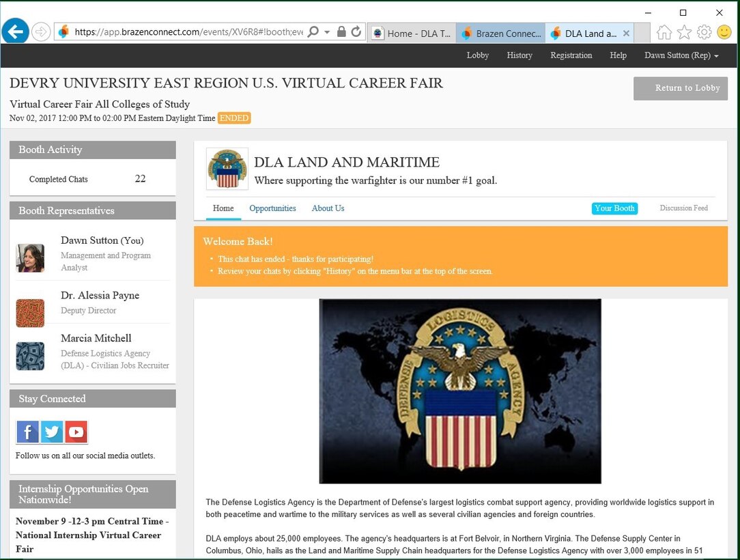Expand Dawn Sutton (Rep) user dropdown
Screen dimensions: 740x560
(681, 55)
